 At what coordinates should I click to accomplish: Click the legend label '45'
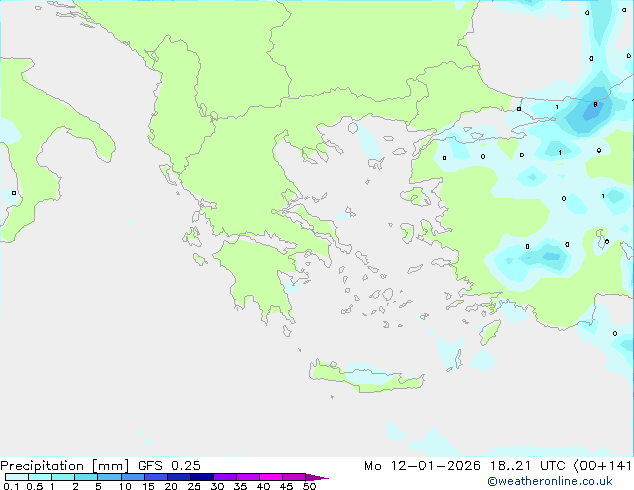click(x=286, y=486)
